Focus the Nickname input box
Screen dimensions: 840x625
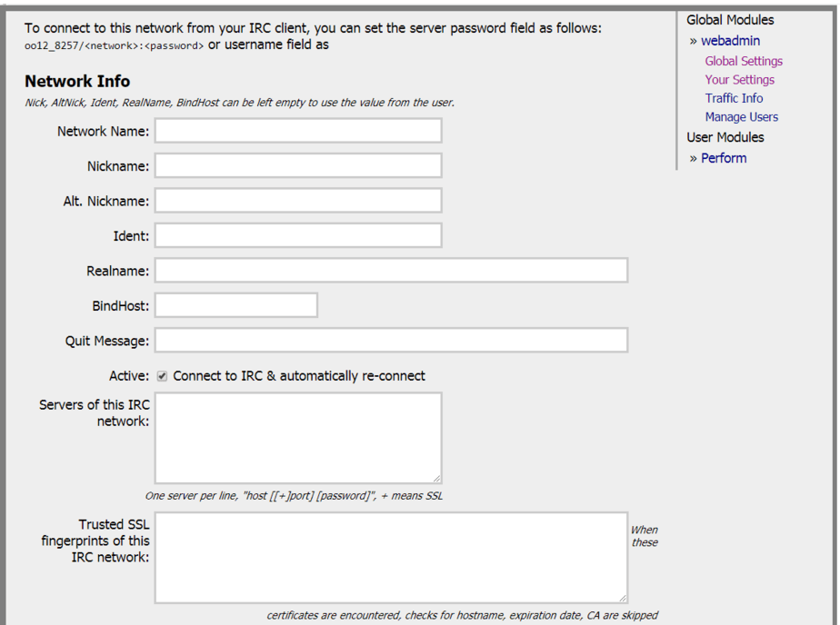297,164
